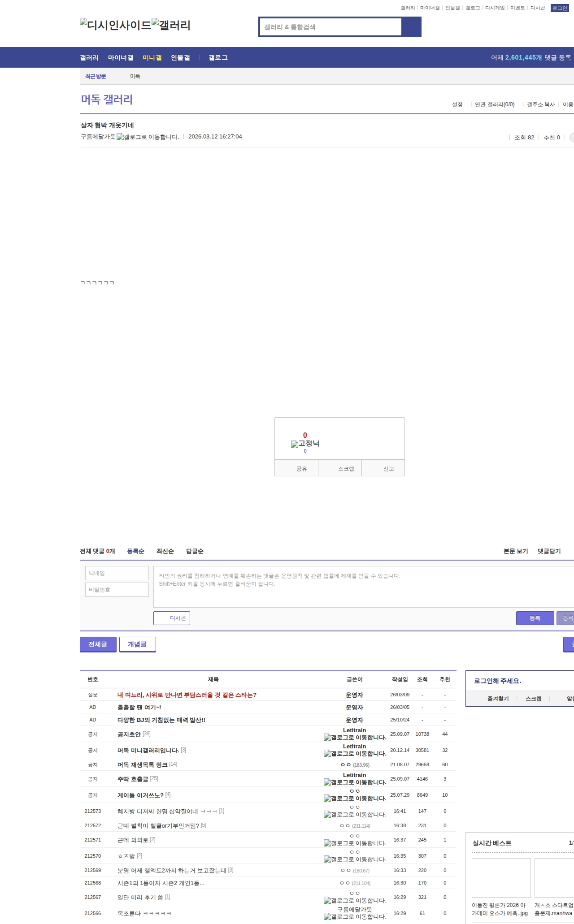The width and height of the screenshot is (574, 924).
Task: Click gallog icon in post 212573 row
Action: click(x=354, y=815)
